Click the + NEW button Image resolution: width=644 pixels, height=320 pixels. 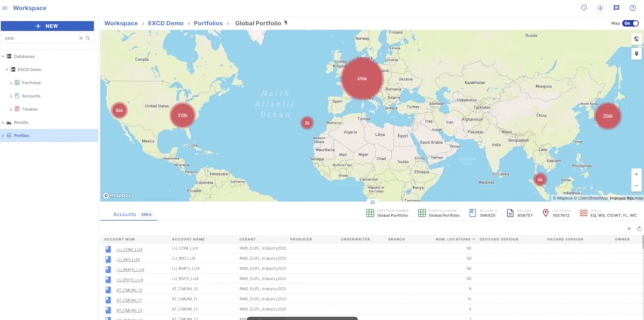tap(48, 26)
